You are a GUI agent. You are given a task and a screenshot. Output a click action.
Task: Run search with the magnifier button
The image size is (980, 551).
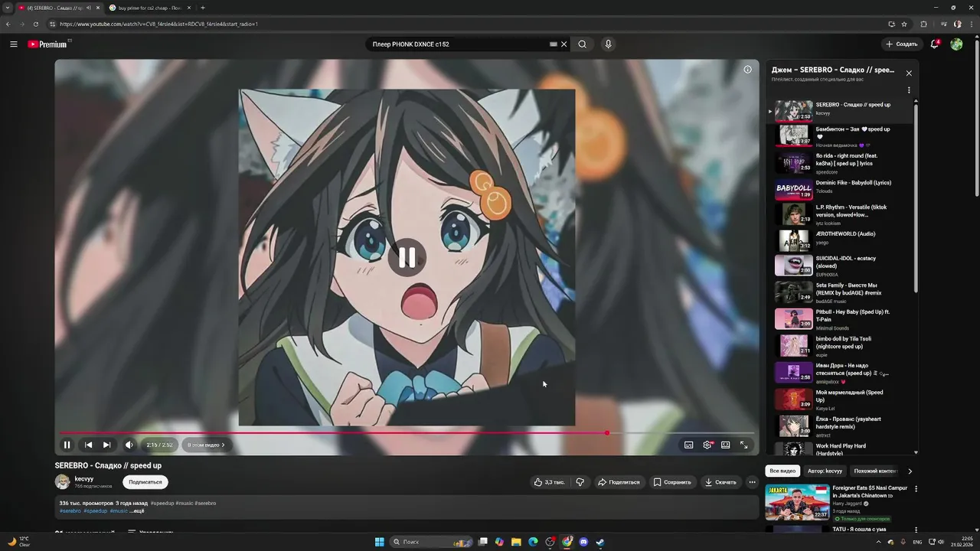coord(583,44)
